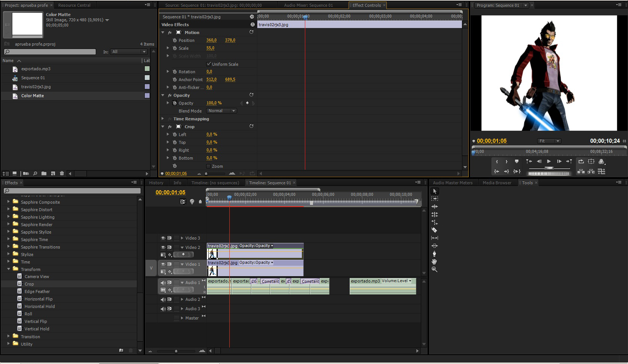Open the Fit zoom level dropdown

[x=549, y=141]
